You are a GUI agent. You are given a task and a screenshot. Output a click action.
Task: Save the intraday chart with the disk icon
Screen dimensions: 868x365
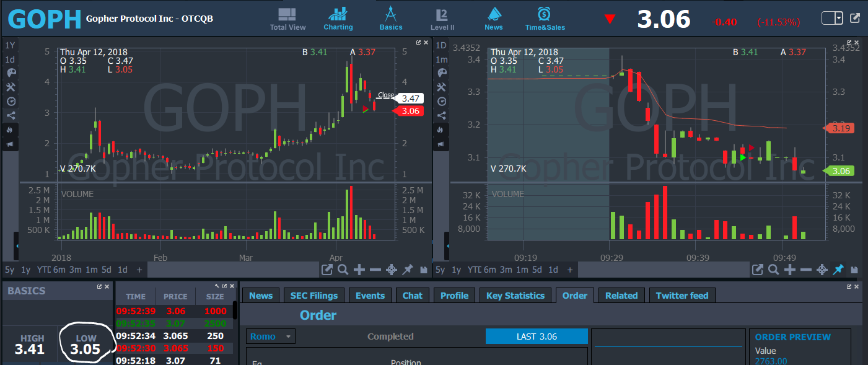(x=854, y=270)
